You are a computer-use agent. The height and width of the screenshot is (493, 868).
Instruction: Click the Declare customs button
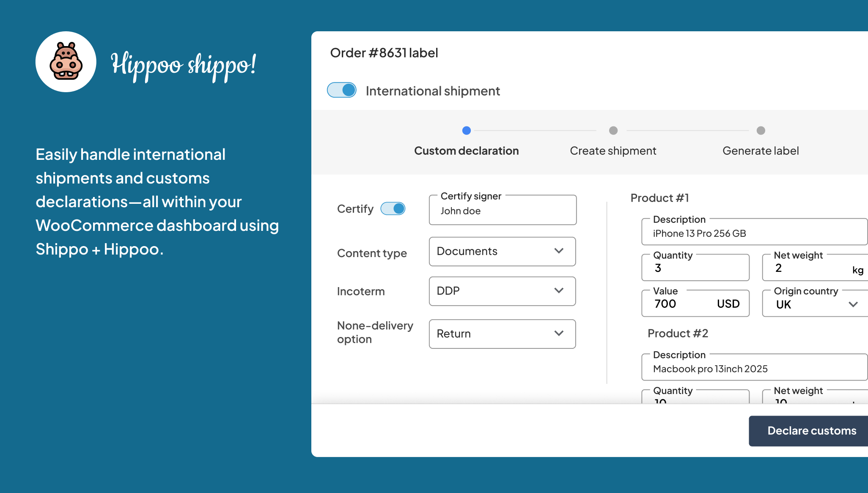(x=808, y=431)
